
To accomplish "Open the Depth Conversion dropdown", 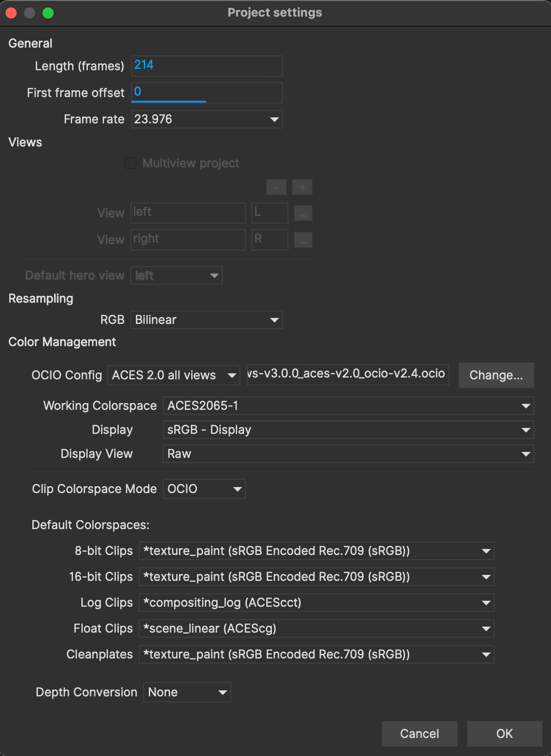I will coord(187,692).
